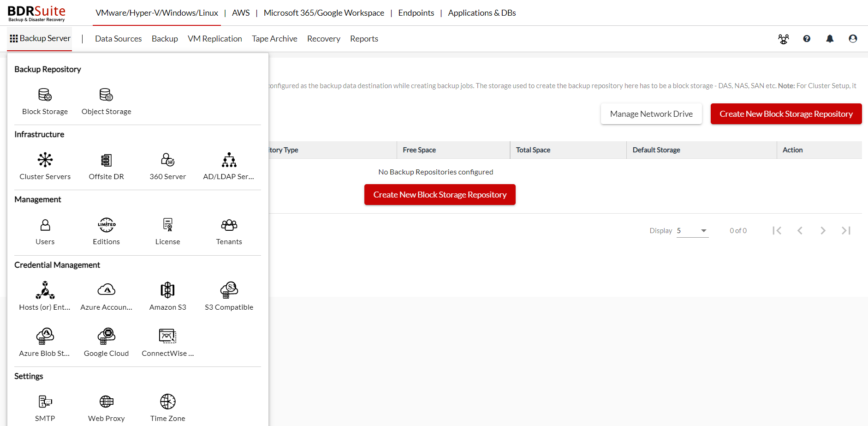The height and width of the screenshot is (426, 868).
Task: Click the community users icon in header
Action: 783,39
